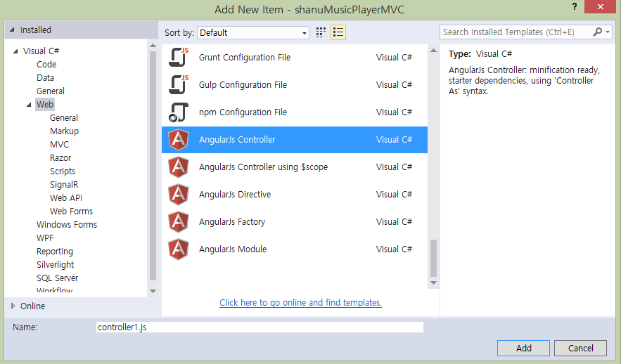Choose the AngularJs Directive template
The height and width of the screenshot is (364, 621).
pyautogui.click(x=295, y=194)
